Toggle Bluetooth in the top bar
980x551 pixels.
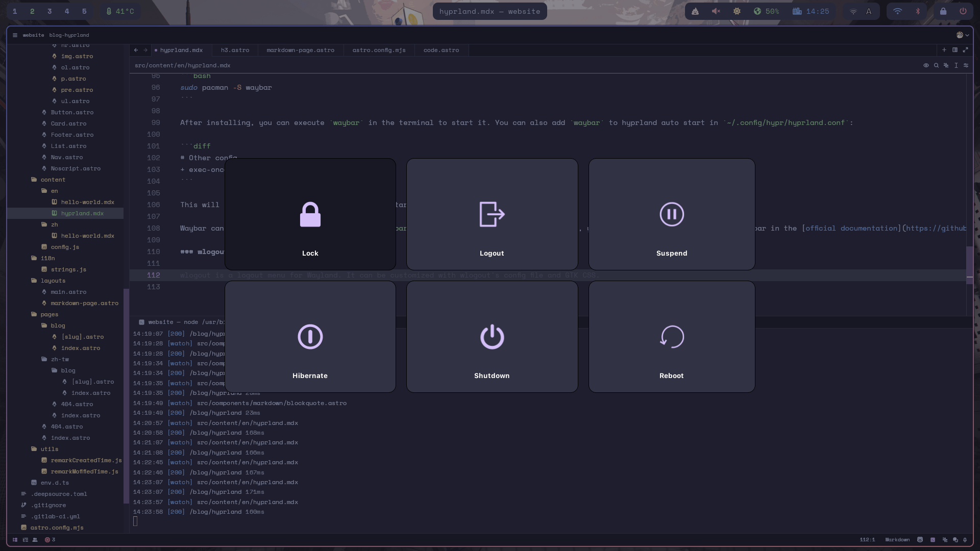pos(919,11)
